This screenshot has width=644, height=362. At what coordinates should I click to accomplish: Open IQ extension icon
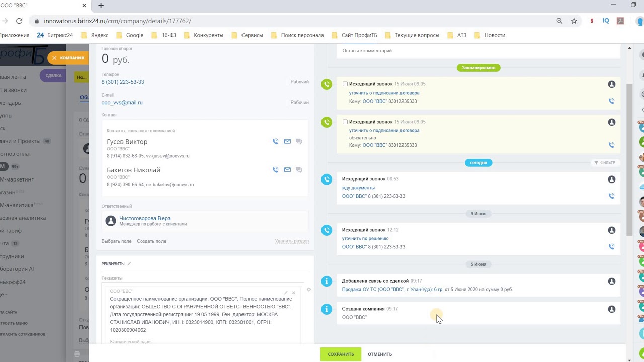pyautogui.click(x=606, y=21)
